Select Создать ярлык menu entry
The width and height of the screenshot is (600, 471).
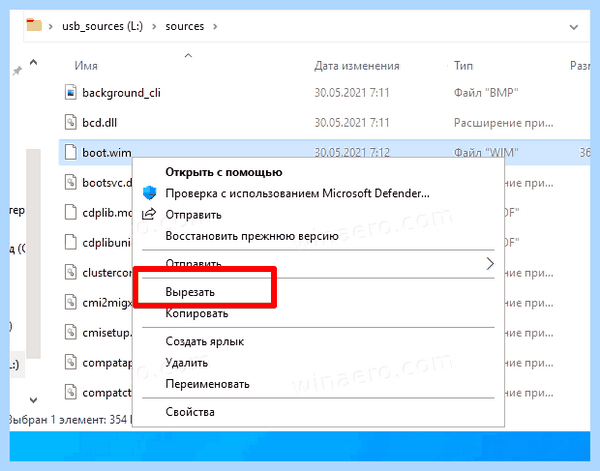204,341
